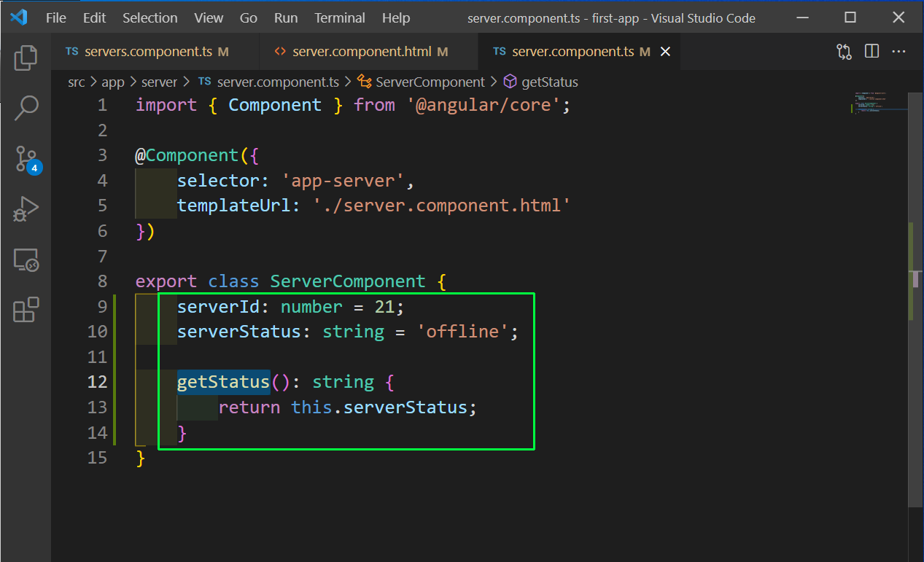Open the File menu
This screenshot has height=562, width=924.
click(x=56, y=18)
